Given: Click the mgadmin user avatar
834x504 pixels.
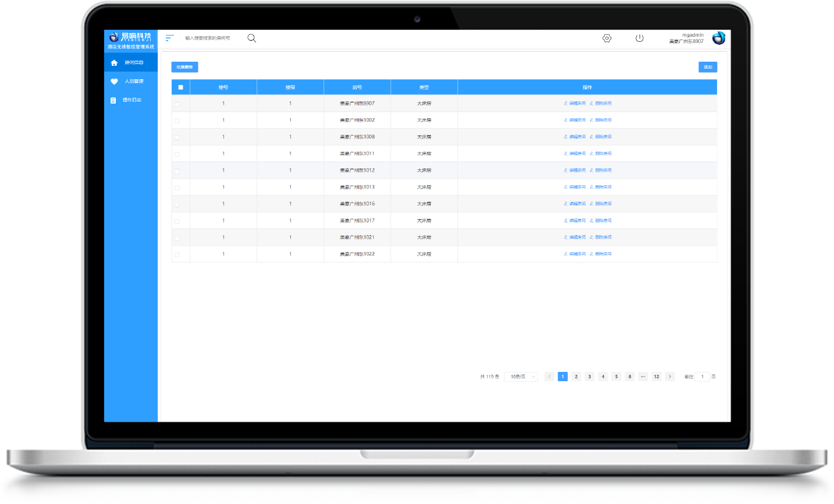Looking at the screenshot, I should (x=719, y=38).
